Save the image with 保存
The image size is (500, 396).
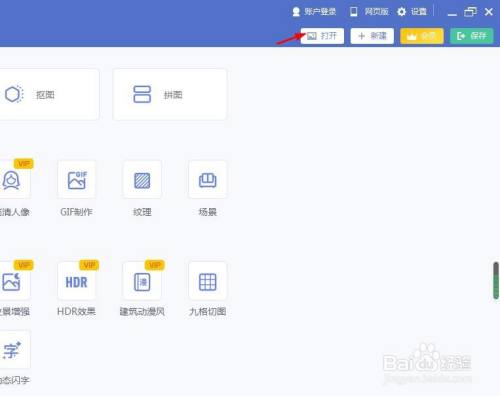coord(472,36)
